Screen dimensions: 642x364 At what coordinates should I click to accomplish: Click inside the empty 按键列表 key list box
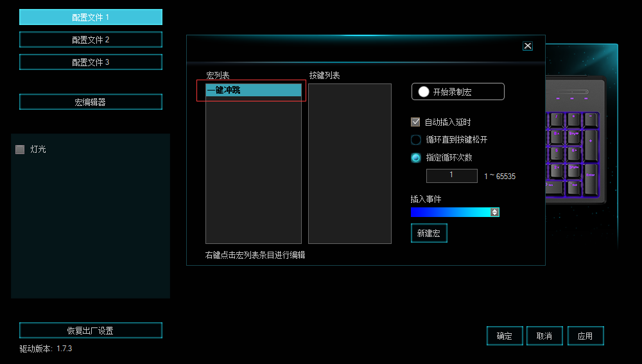(x=350, y=164)
